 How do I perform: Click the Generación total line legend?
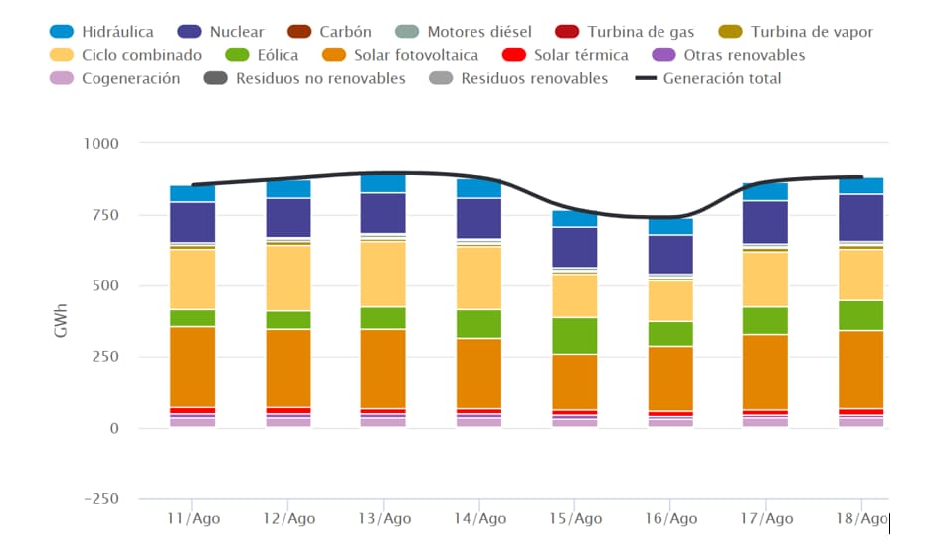[707, 78]
